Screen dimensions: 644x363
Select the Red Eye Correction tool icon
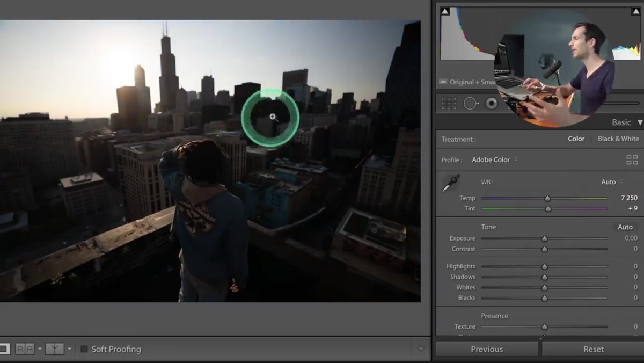[x=492, y=104]
